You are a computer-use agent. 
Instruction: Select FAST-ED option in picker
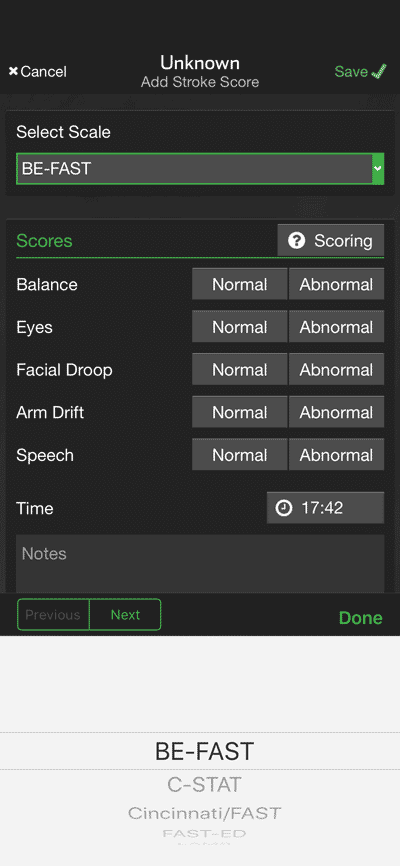point(204,834)
